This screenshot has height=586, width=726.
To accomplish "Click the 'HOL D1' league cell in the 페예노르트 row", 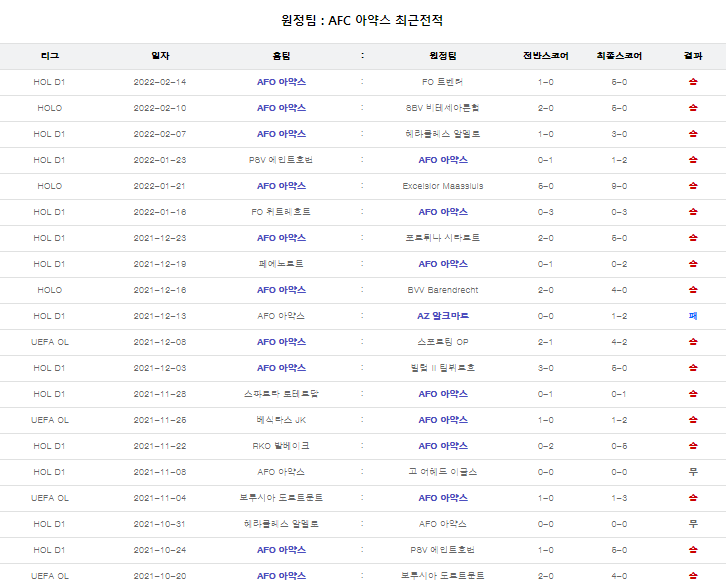I will click(50, 264).
